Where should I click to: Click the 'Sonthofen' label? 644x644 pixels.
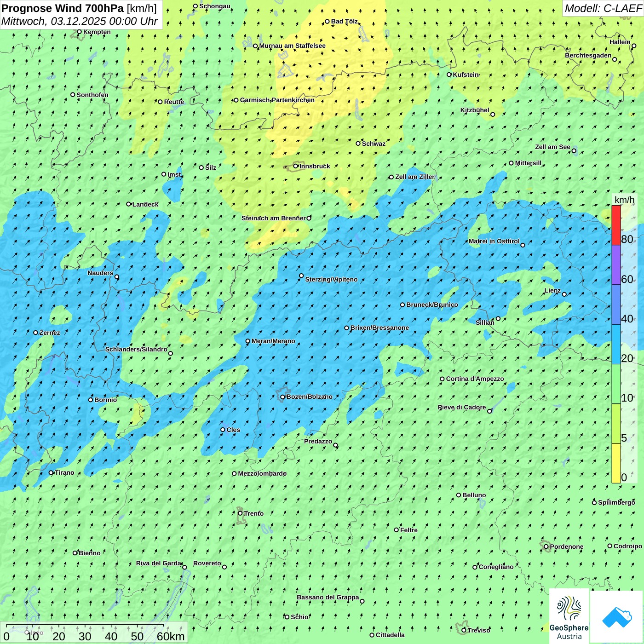click(92, 95)
